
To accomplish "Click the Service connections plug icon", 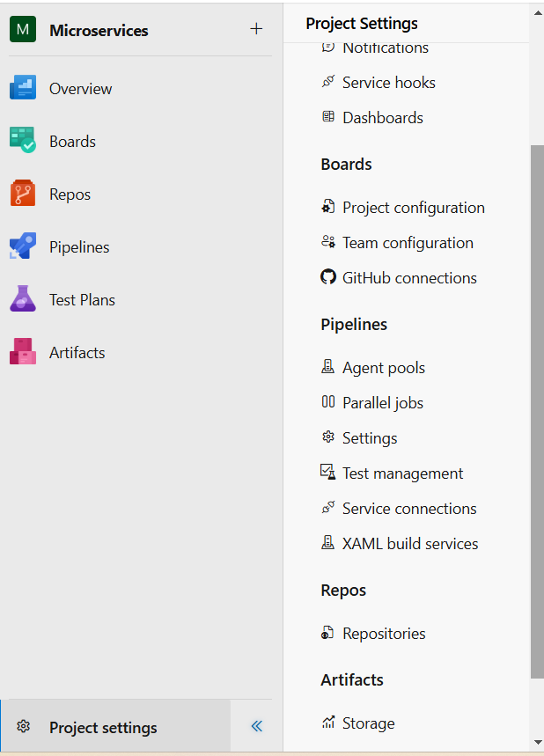I will coord(328,507).
